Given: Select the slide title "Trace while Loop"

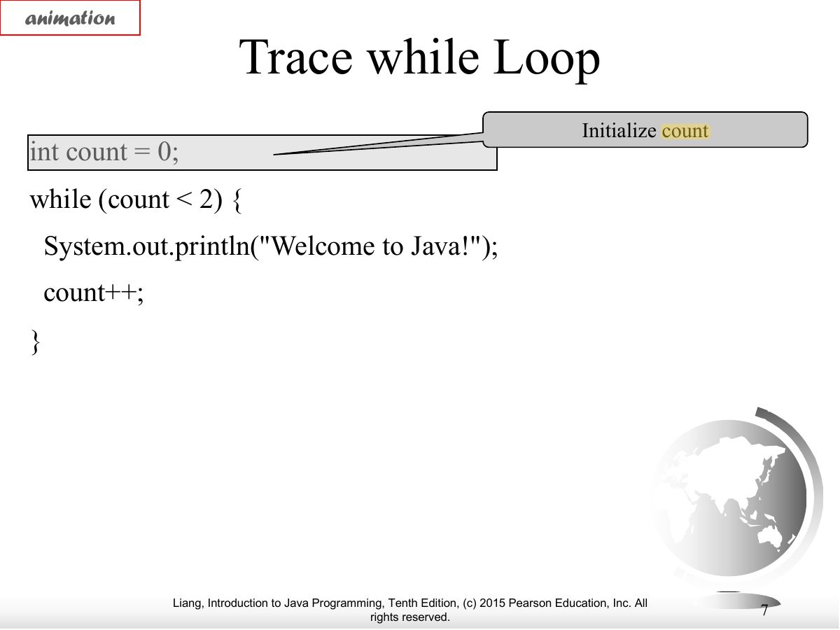Looking at the screenshot, I should 420,57.
